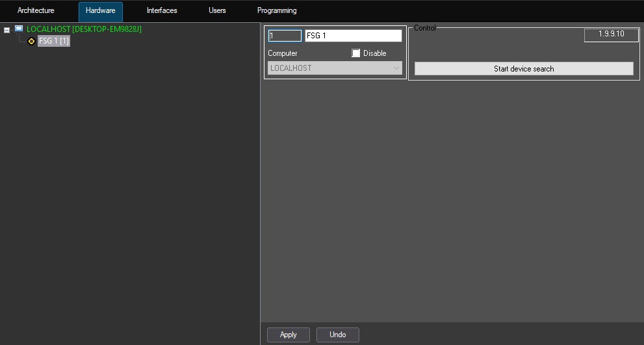
Task: Select LOCALHOST [DESKTOP-EM9828J] in tree
Action: point(84,29)
